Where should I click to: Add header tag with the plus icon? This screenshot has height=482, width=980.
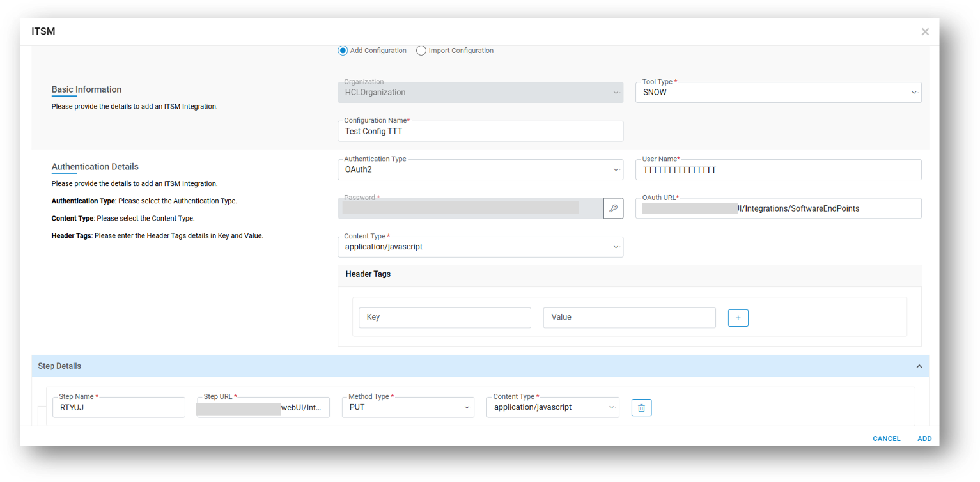738,318
